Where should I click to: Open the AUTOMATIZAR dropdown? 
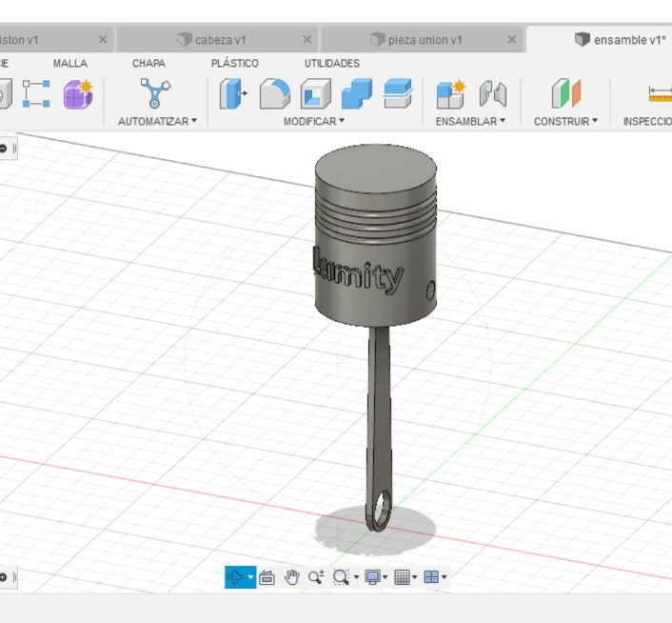click(x=157, y=121)
